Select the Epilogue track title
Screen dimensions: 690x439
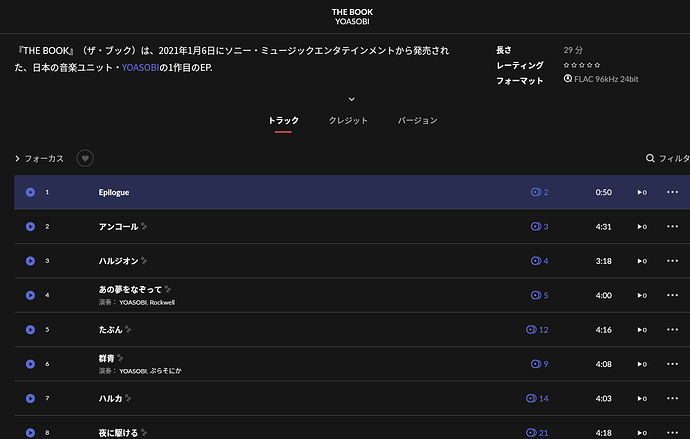[x=114, y=192]
